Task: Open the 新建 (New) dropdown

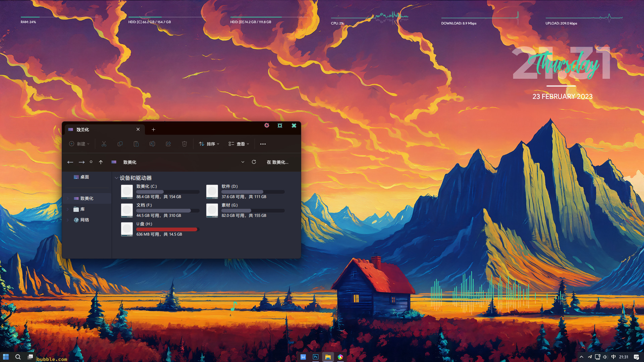Action: coord(79,144)
